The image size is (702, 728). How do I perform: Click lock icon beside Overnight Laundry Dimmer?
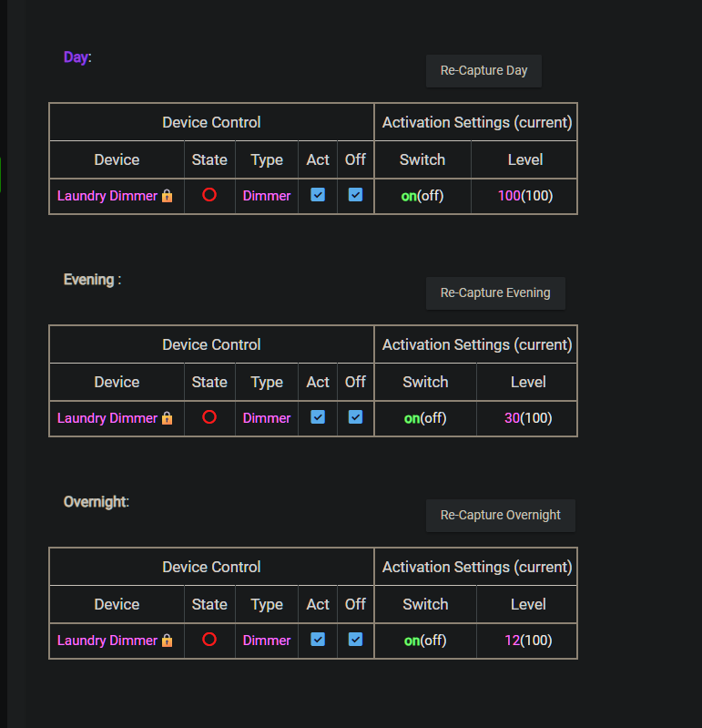pyautogui.click(x=167, y=641)
